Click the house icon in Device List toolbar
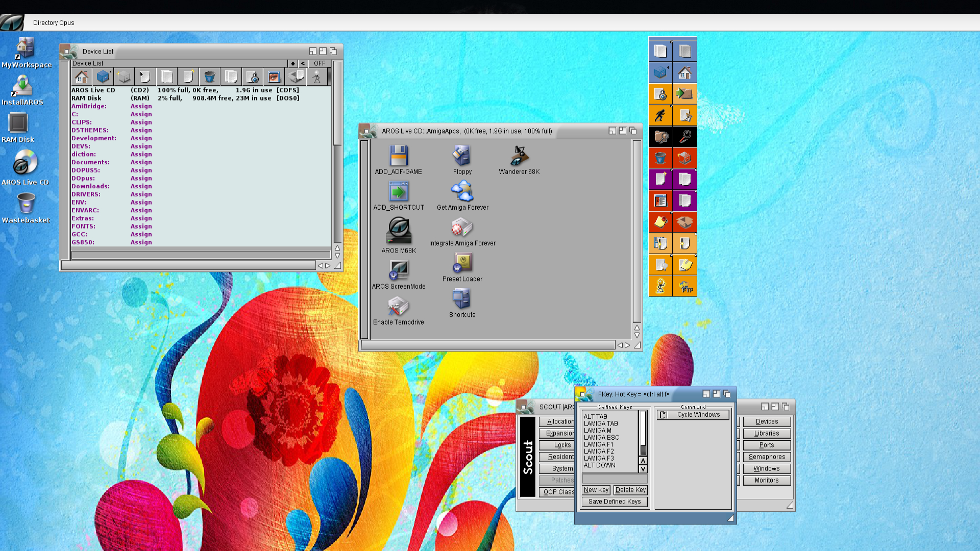 click(82, 77)
